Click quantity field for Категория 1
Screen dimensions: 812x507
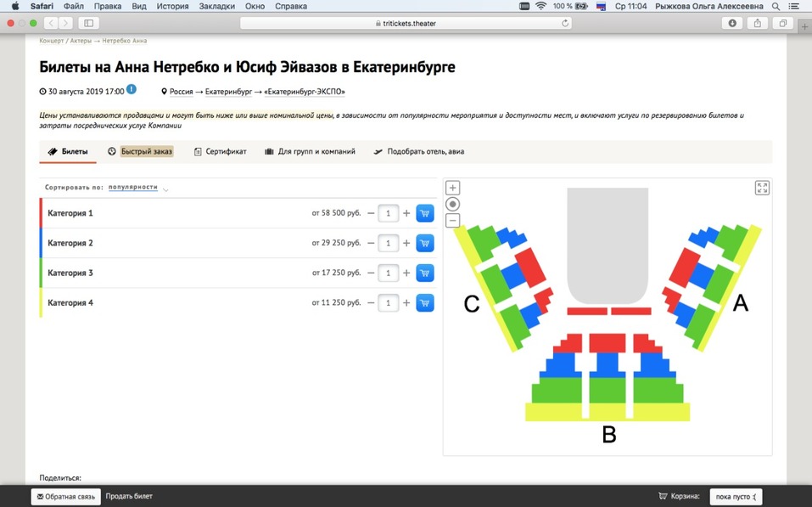388,214
